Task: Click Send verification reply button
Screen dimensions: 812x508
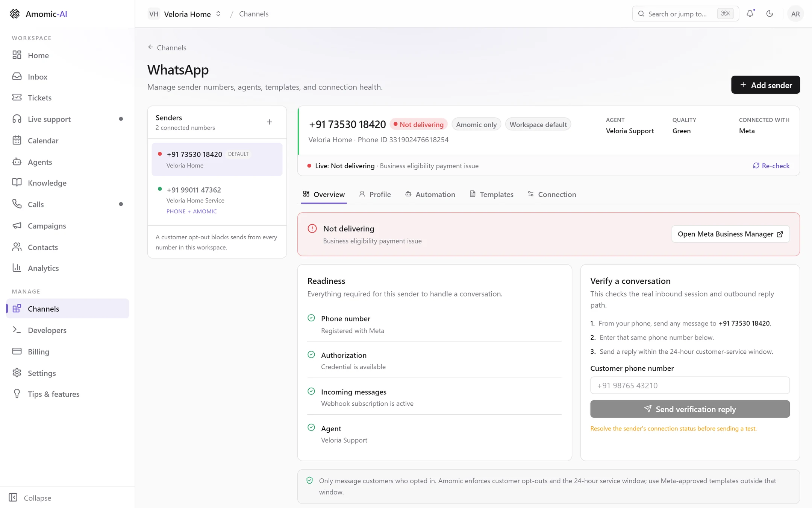Action: [690, 409]
